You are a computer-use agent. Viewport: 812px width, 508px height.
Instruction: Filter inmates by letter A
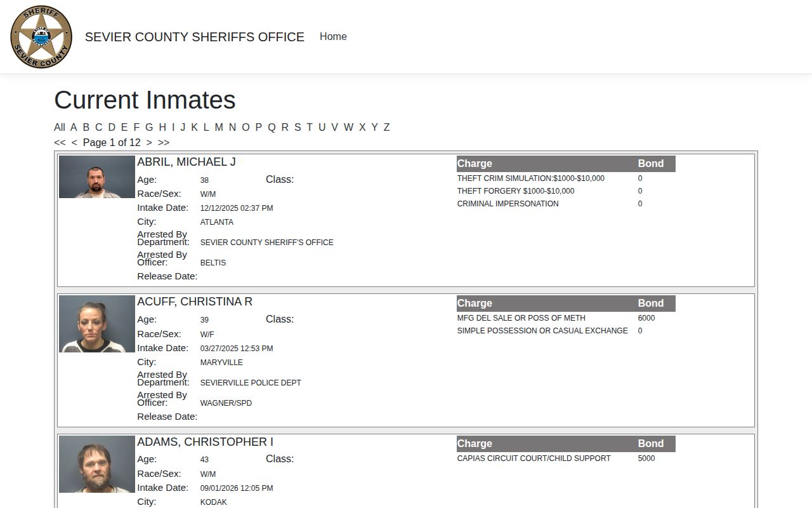click(74, 127)
